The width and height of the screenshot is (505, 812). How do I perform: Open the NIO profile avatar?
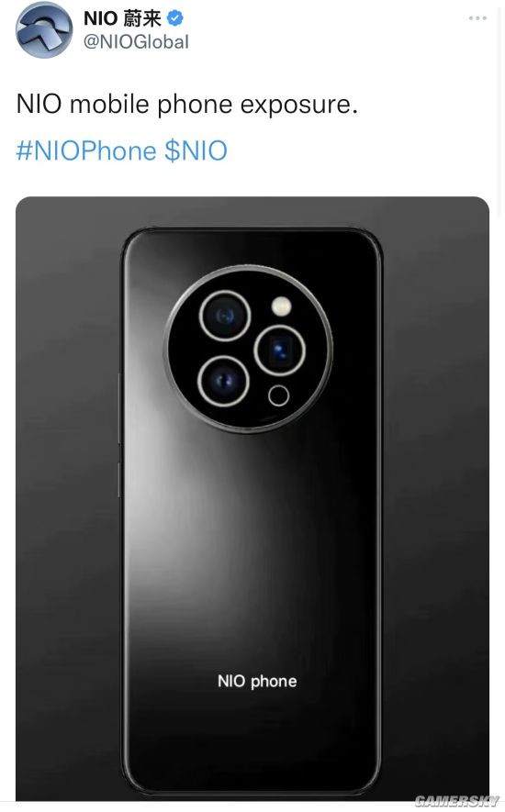click(x=44, y=29)
